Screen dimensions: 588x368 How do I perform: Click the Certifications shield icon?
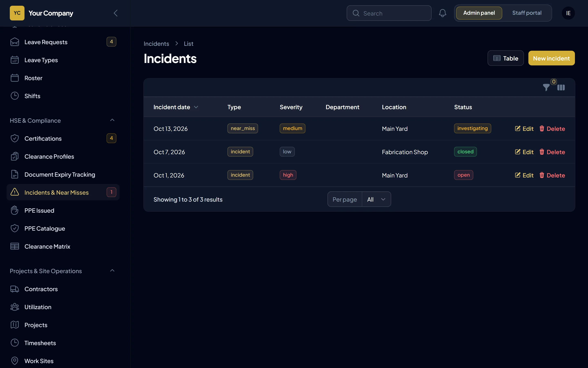pos(14,138)
